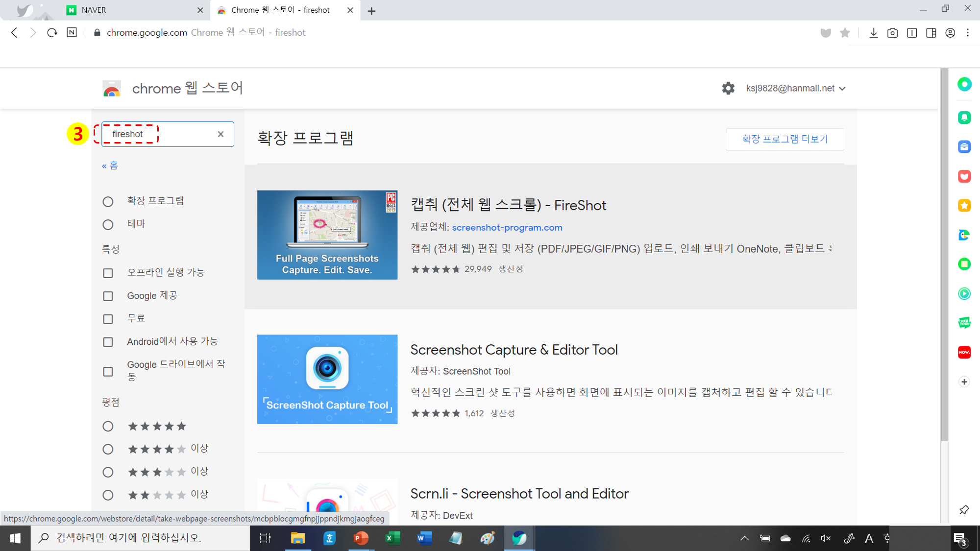Viewport: 980px width, 551px height.
Task: Check the 무료 checkbox
Action: point(108,319)
